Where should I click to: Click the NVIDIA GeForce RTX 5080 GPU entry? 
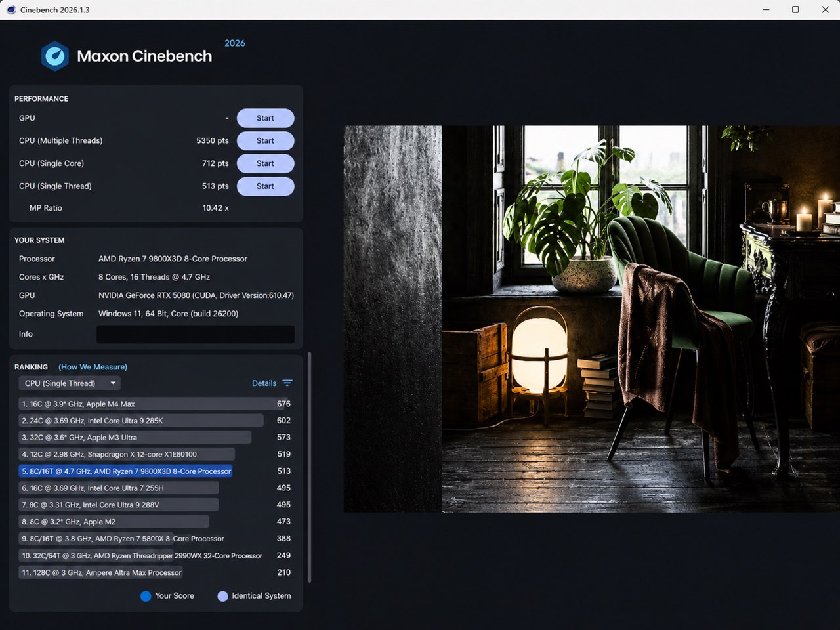[x=196, y=295]
